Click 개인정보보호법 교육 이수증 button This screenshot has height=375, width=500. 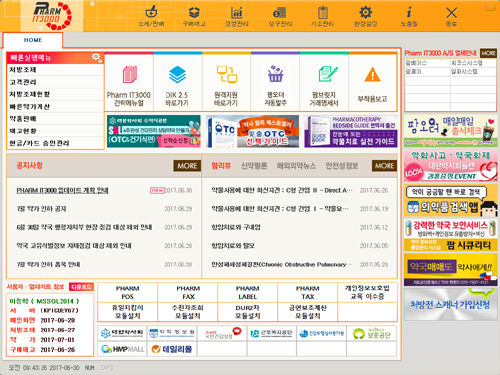pyautogui.click(x=367, y=292)
